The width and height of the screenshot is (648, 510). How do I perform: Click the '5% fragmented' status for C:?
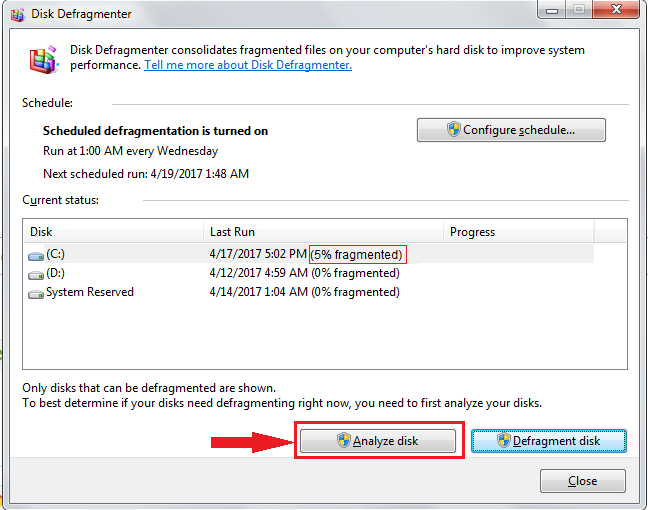(358, 255)
